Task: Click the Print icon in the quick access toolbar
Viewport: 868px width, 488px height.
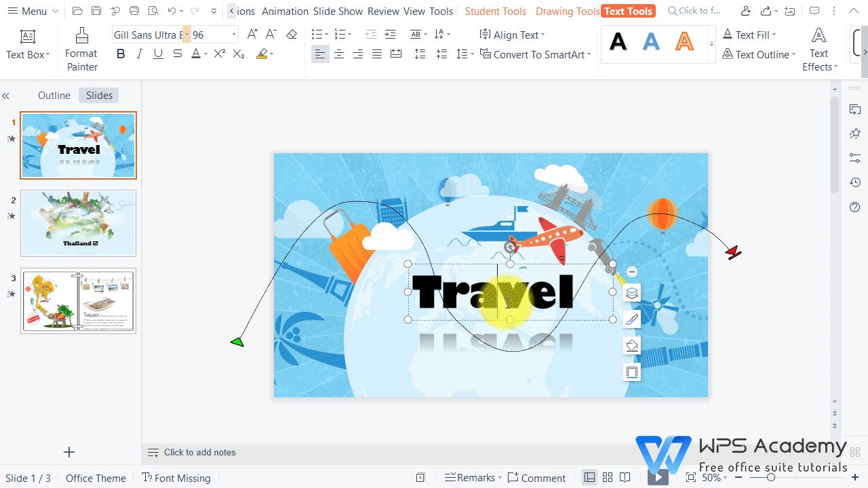Action: click(x=134, y=11)
